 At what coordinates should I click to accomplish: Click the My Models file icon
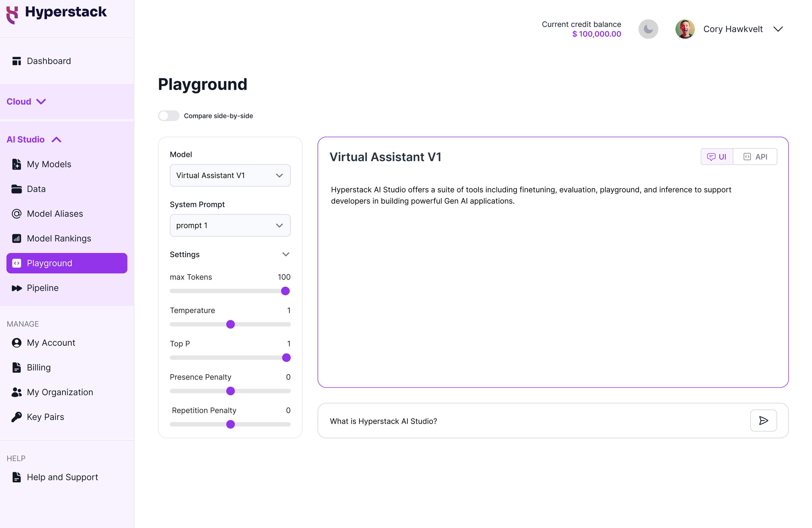point(16,164)
